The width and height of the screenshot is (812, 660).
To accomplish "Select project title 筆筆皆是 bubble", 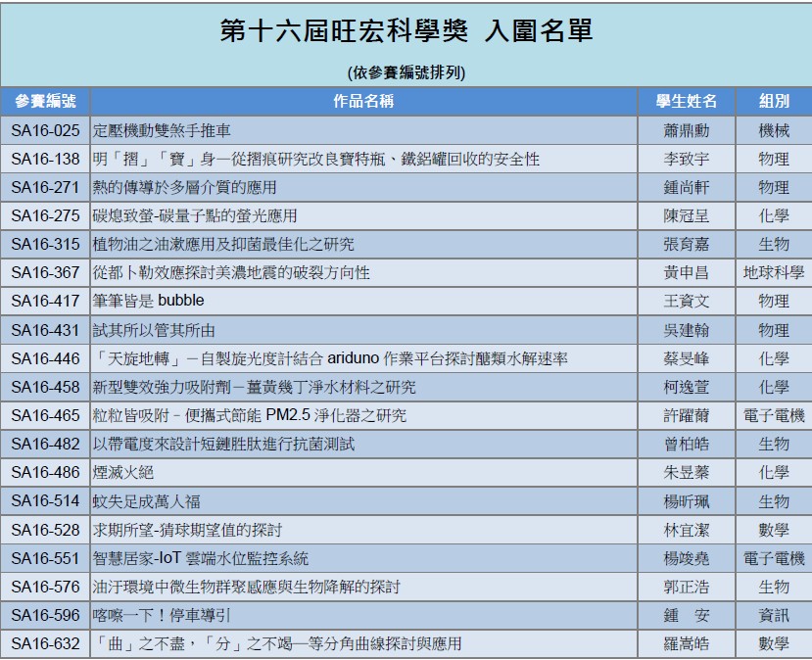I will (149, 301).
